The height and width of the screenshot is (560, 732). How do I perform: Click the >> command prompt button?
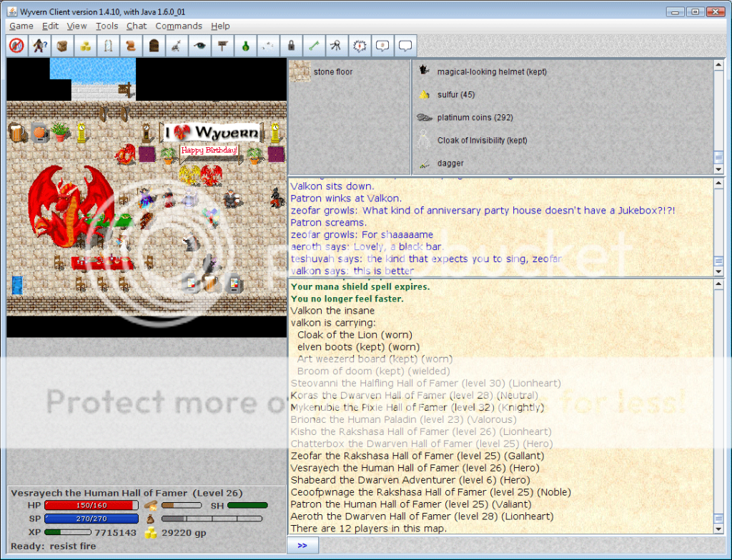[302, 545]
